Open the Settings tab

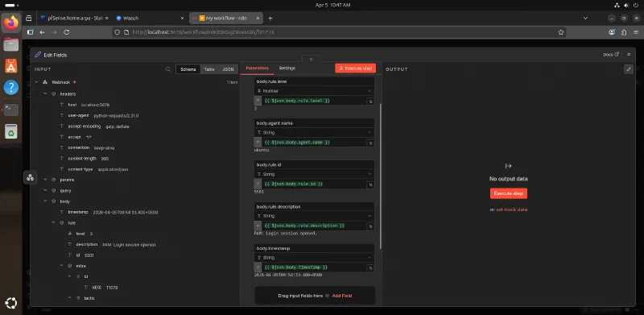(x=287, y=68)
